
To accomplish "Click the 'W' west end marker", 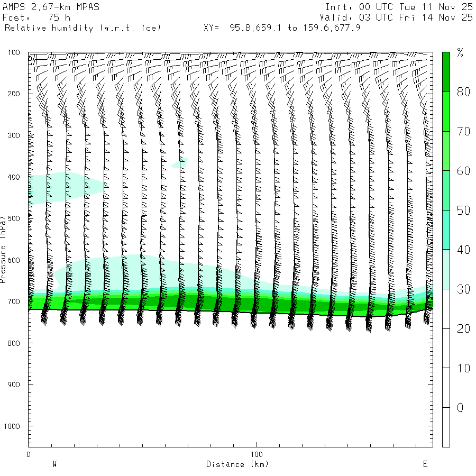I will pos(54,464).
